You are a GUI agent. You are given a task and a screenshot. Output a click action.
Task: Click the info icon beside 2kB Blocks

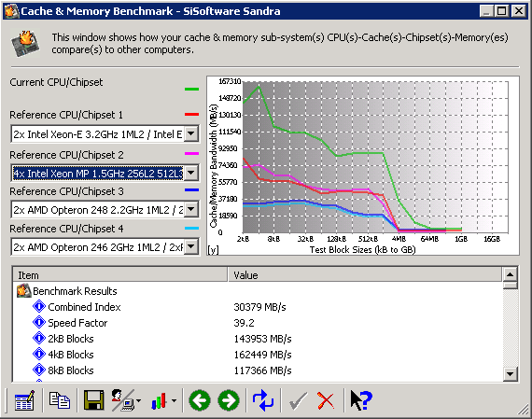pos(39,338)
